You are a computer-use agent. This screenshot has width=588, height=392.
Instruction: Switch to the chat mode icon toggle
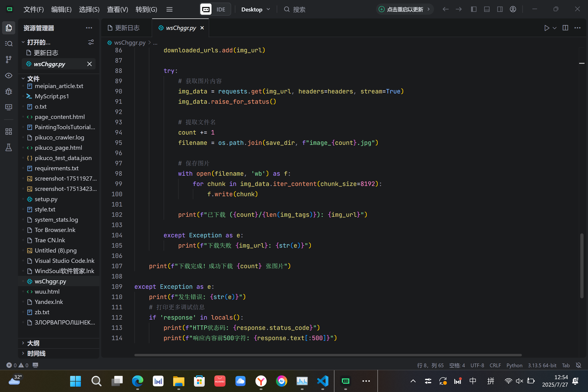(206, 9)
